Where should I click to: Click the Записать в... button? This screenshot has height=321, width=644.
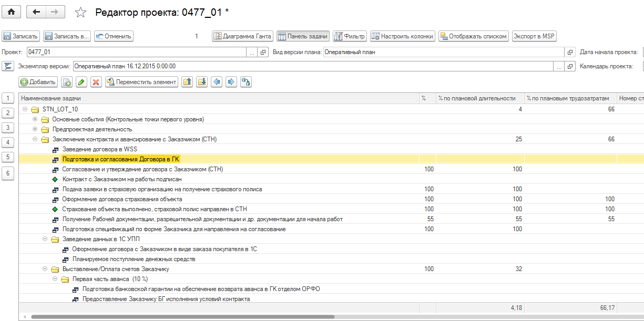click(x=67, y=36)
